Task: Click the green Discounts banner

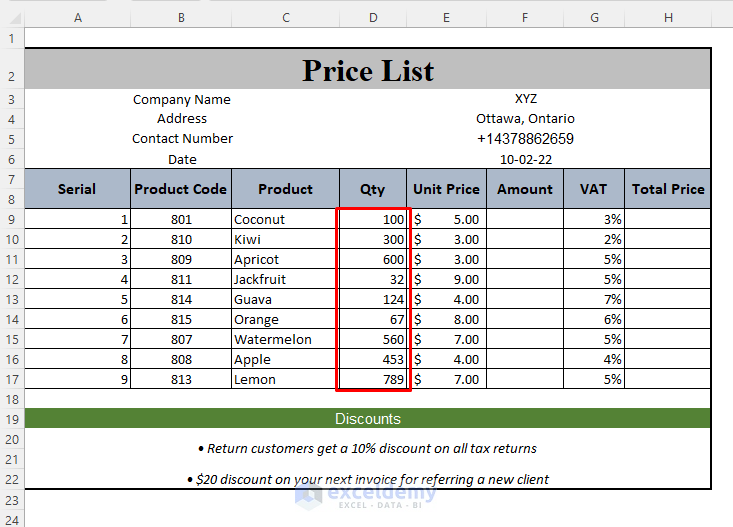Action: (x=367, y=419)
